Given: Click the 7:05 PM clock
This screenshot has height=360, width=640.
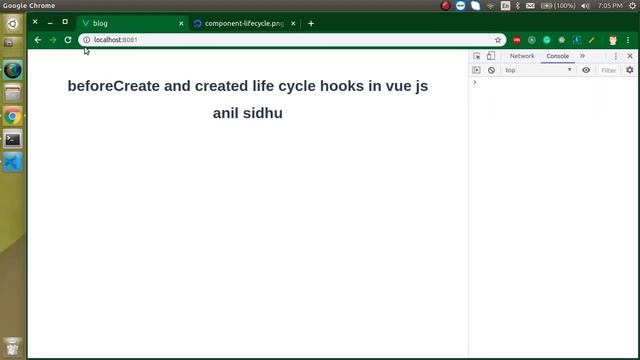Looking at the screenshot, I should 610,6.
